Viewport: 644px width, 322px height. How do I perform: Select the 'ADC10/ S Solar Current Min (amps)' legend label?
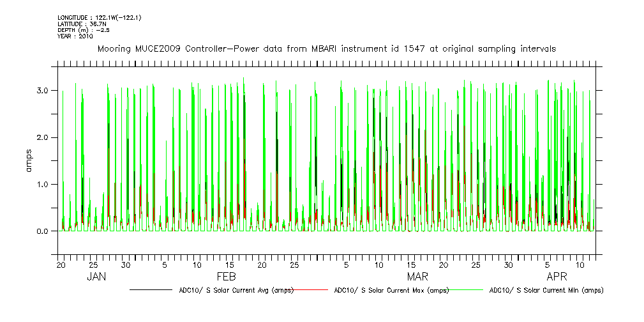546,290
